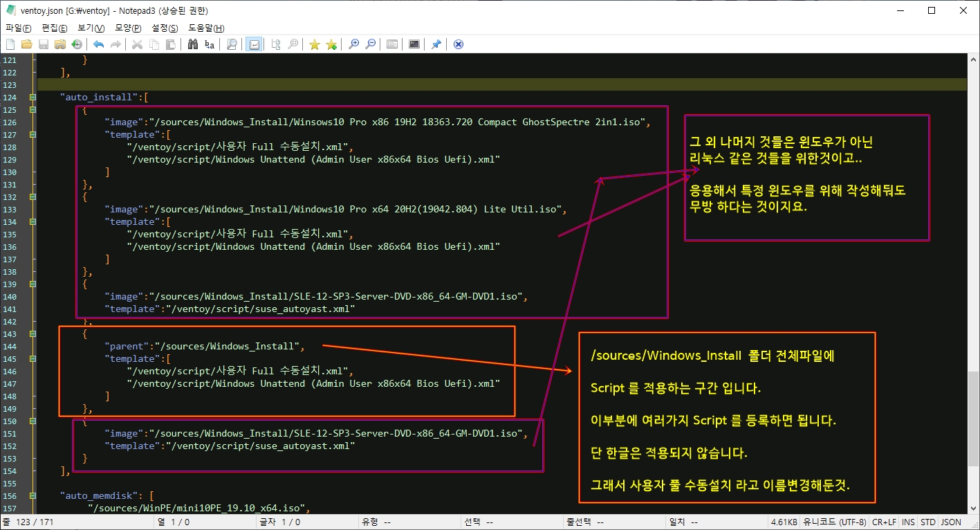This screenshot has height=530, width=980.
Task: Click line number 140 in the margin
Action: coord(10,297)
